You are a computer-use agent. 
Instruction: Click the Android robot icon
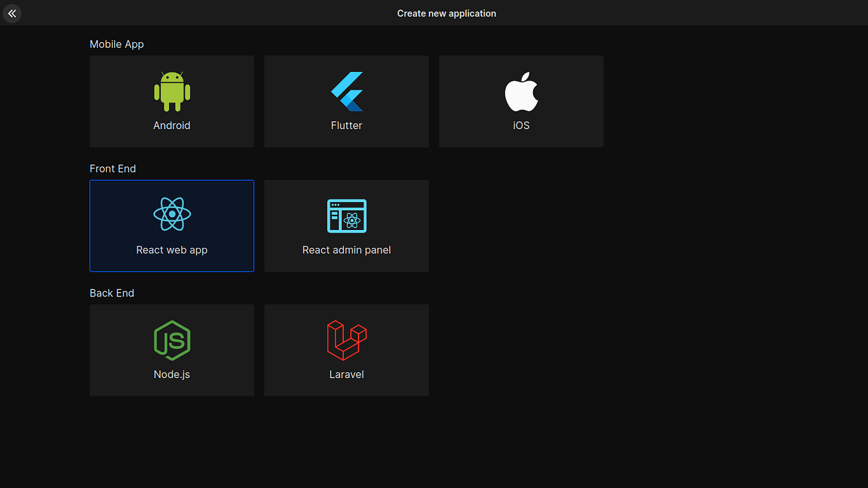(171, 91)
